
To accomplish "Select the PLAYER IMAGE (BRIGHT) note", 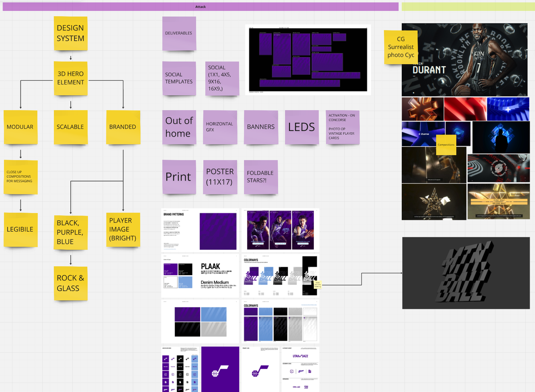I will 123,229.
